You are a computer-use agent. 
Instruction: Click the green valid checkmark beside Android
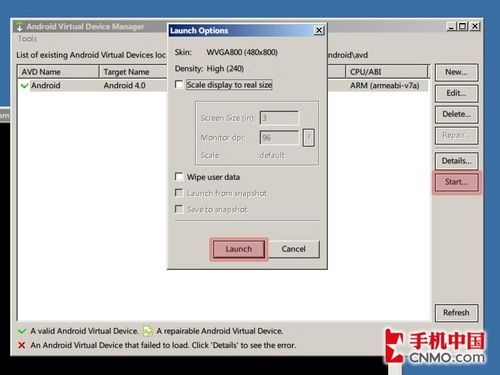click(24, 86)
